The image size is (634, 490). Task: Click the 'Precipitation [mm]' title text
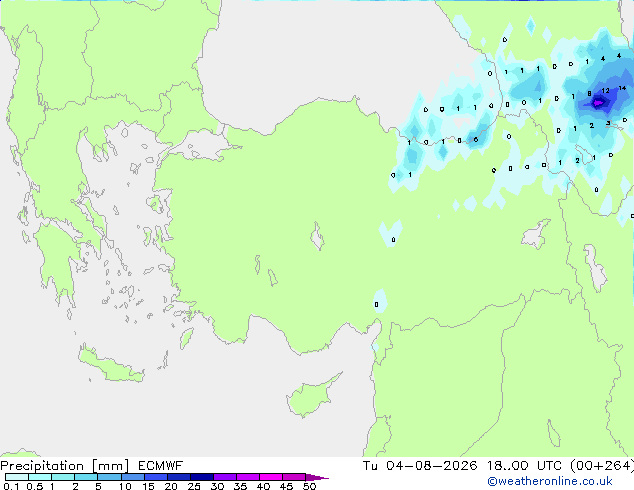(x=65, y=466)
